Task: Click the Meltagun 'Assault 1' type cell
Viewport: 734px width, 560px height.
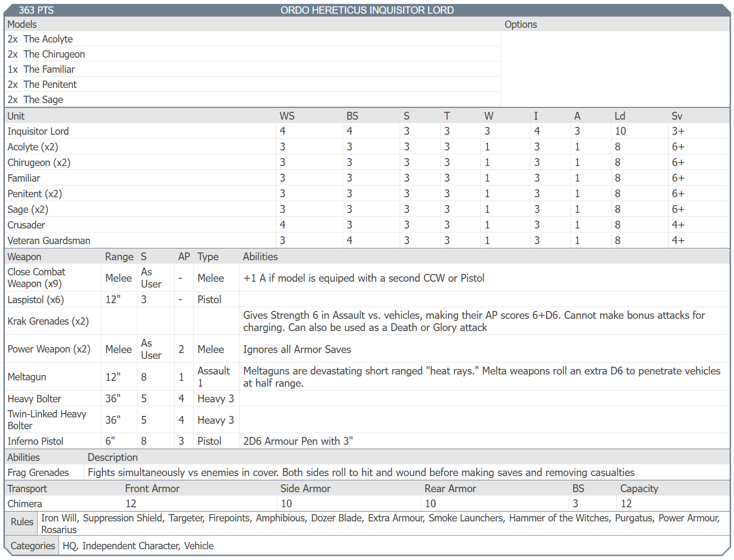Action: pos(213,377)
